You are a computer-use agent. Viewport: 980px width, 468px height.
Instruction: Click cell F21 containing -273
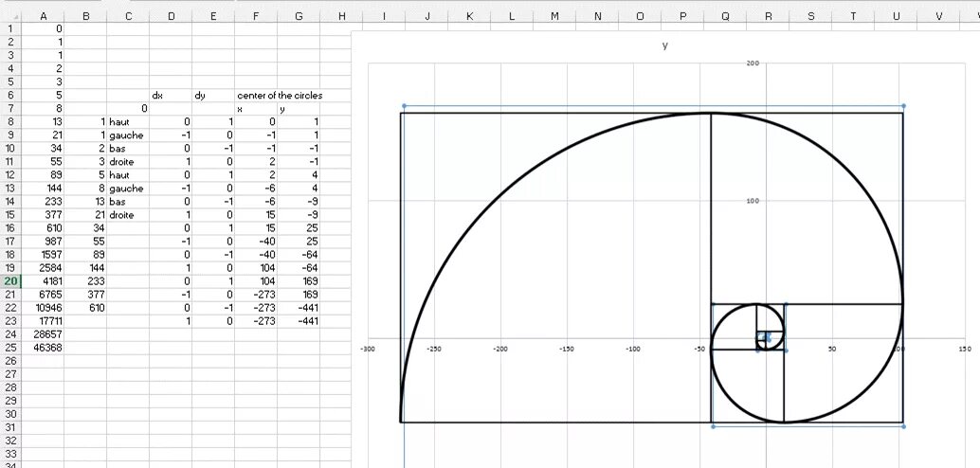pos(256,295)
